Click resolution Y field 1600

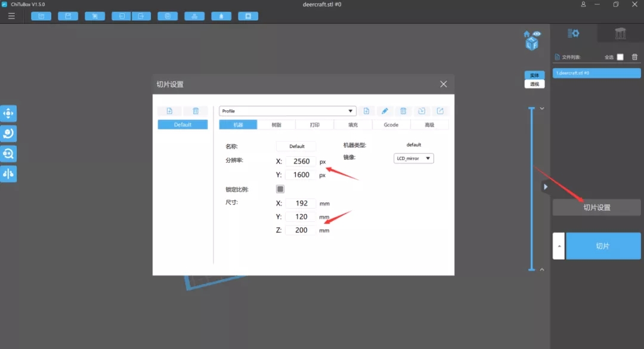click(x=301, y=175)
